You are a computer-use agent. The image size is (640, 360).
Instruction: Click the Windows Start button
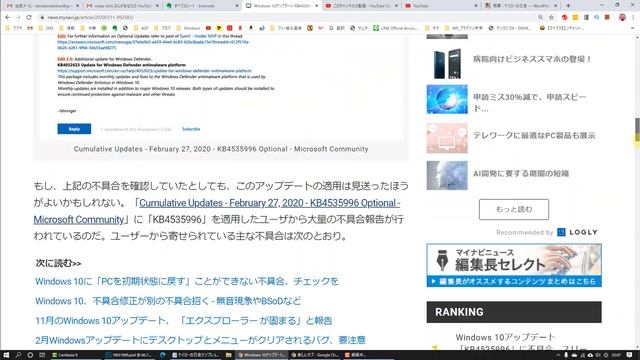tap(6, 355)
